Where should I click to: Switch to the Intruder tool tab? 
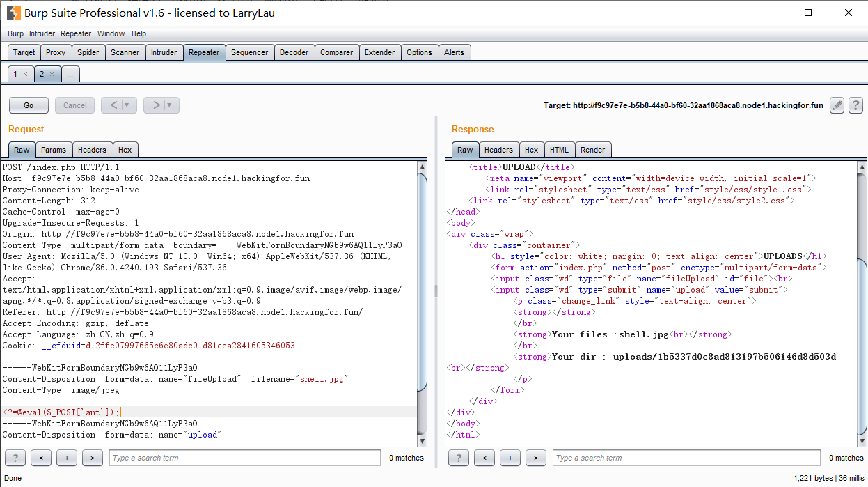[x=164, y=52]
